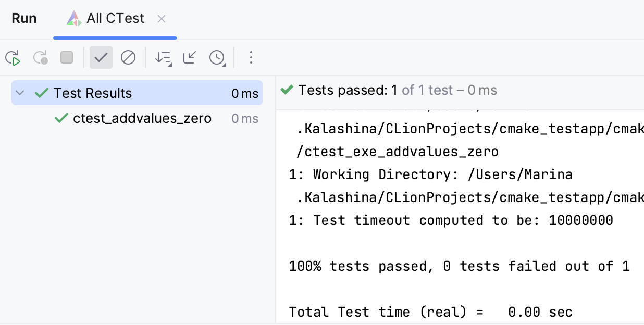Click the Run tool window label
This screenshot has width=644, height=325.
point(24,18)
